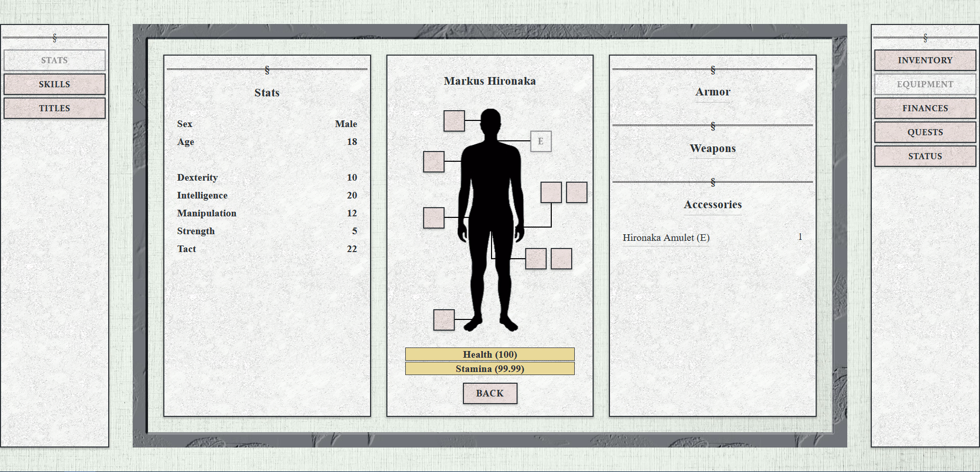Expand the Weapons section
This screenshot has width=980, height=472.
point(713,148)
